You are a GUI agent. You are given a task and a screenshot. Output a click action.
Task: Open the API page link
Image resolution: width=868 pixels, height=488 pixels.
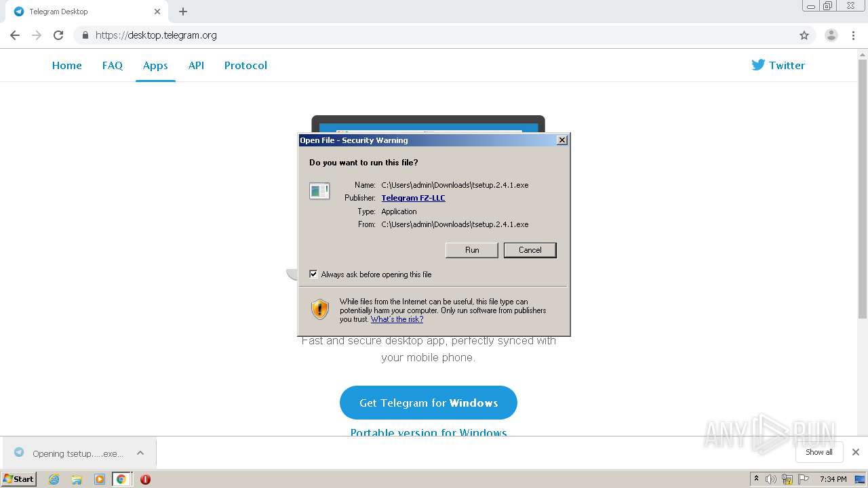(196, 65)
